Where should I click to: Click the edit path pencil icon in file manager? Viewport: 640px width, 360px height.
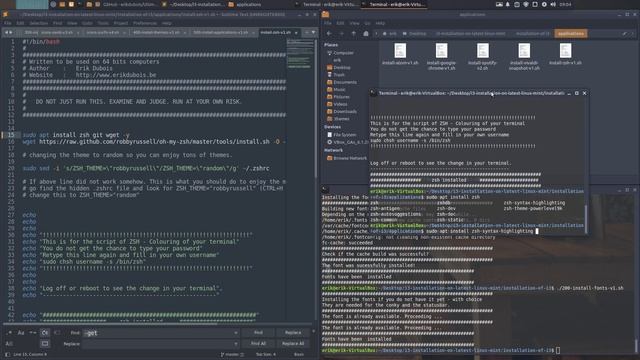(x=624, y=33)
